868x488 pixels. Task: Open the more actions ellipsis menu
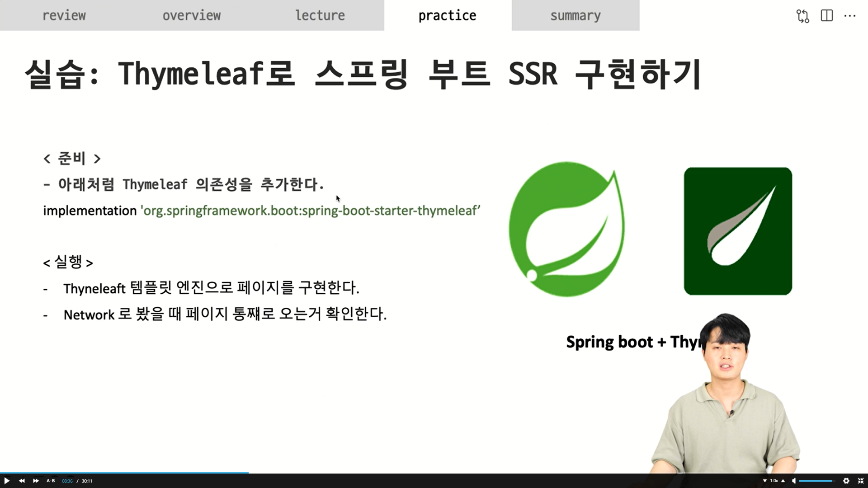coord(850,16)
